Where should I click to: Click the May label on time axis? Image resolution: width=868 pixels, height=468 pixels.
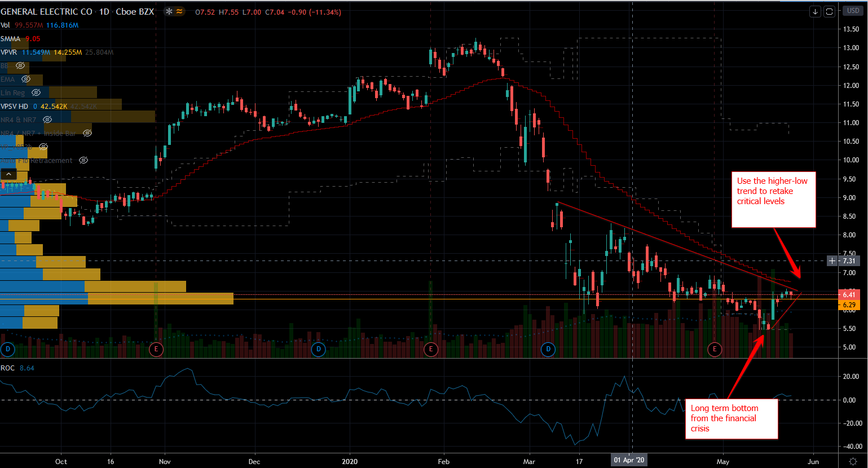[722, 462]
